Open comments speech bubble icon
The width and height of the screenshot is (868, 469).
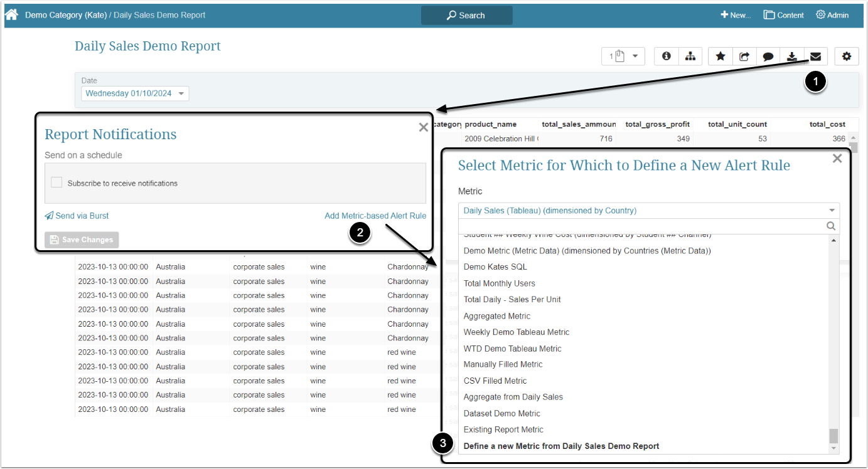(x=768, y=56)
